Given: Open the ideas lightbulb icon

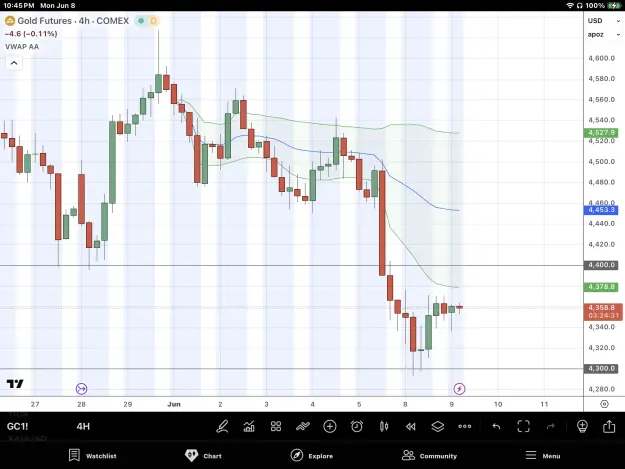Looking at the screenshot, I should coord(582,426).
